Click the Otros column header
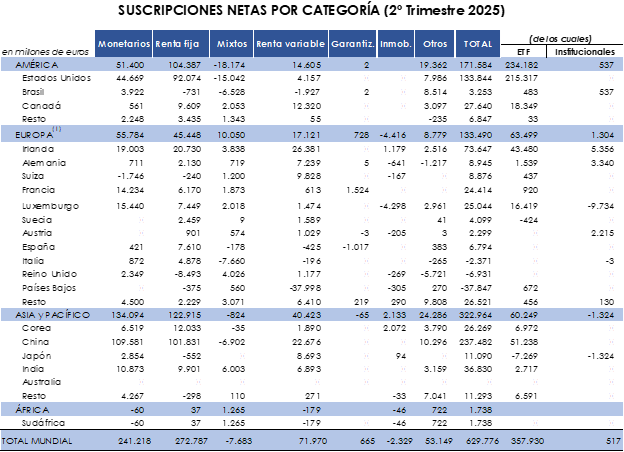This screenshot has height=452, width=624. pyautogui.click(x=433, y=43)
